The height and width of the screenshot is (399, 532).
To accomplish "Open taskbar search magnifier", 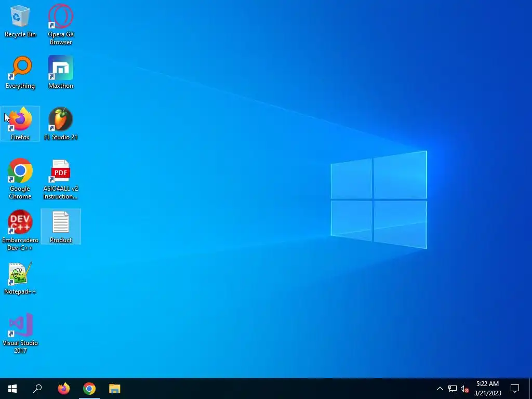I will (x=37, y=389).
